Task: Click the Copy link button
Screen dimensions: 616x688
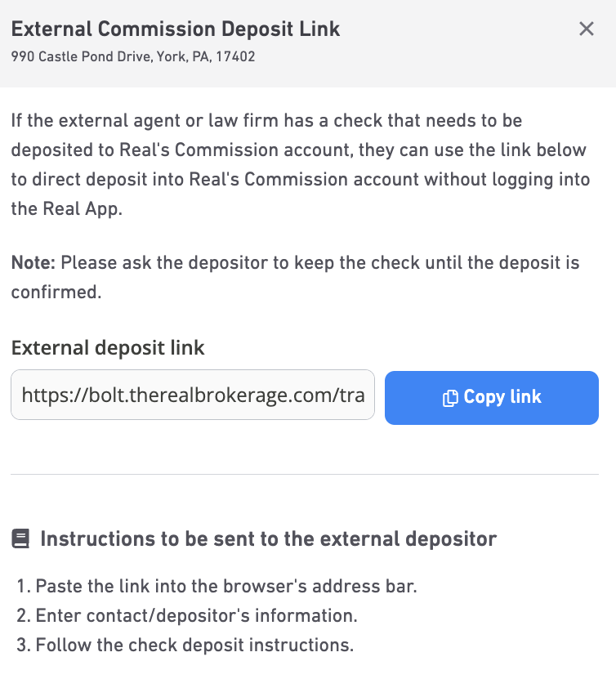Action: [491, 398]
